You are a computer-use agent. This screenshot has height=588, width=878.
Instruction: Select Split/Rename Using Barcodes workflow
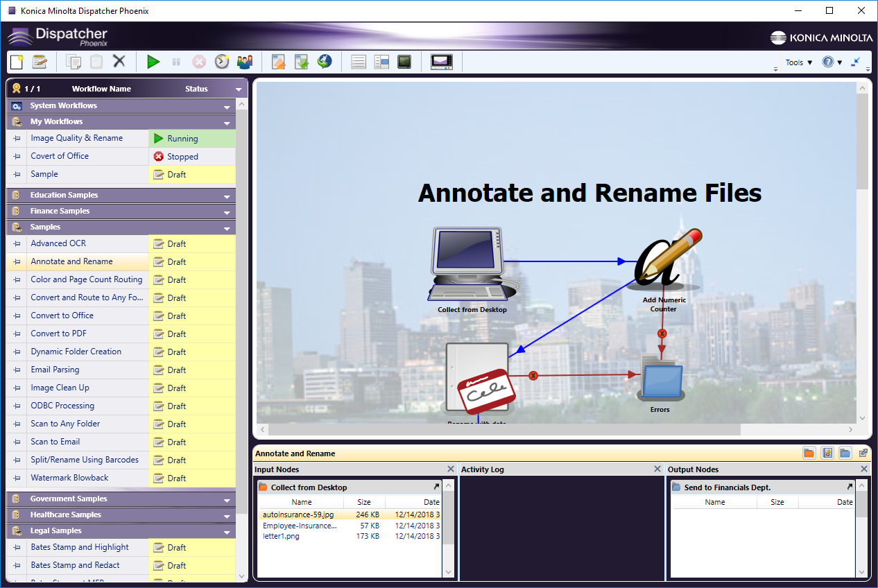[85, 460]
